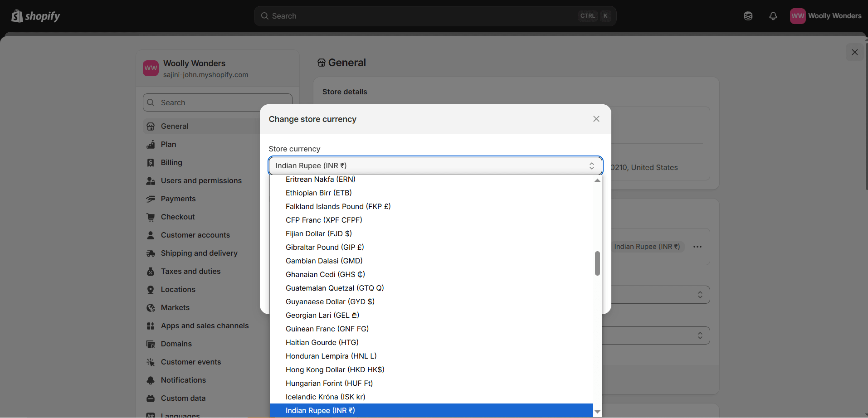Viewport: 868px width, 418px height.
Task: Click the Custom data icon
Action: (x=151, y=399)
